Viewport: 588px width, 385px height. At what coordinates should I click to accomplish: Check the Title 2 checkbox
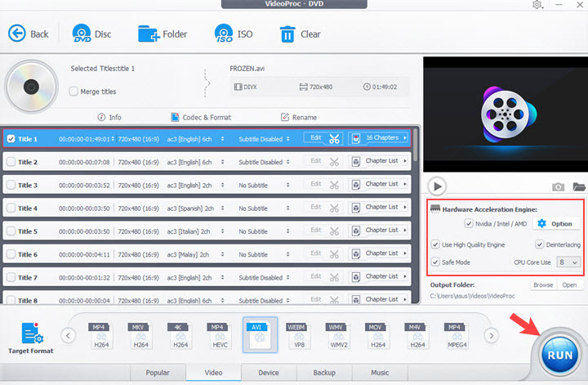pos(11,162)
